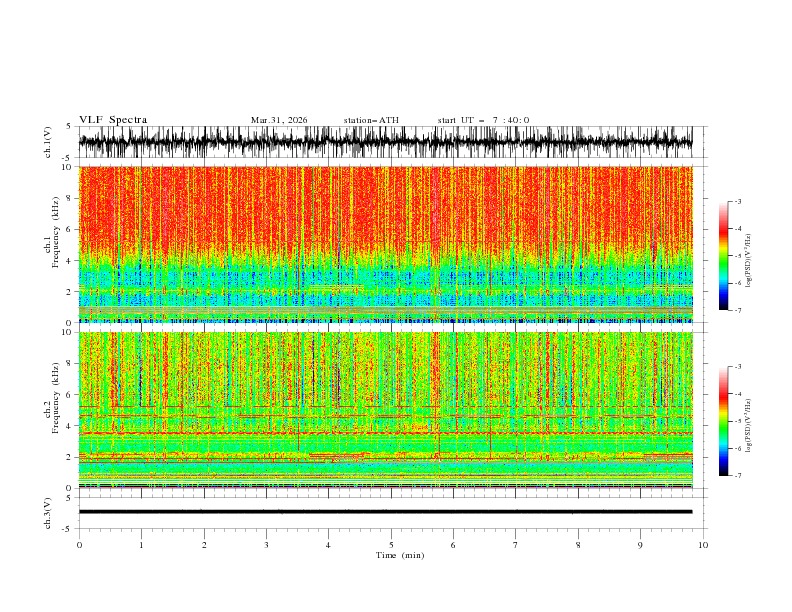Select the date text "Mar.31, 2026"

point(279,120)
